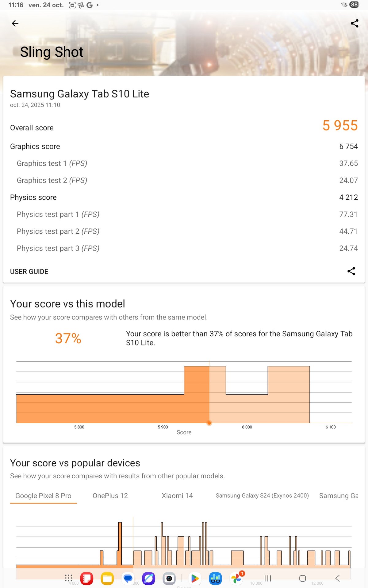Image resolution: width=368 pixels, height=588 pixels.
Task: Switch to the Xiaomi 14 tab
Action: 177,496
